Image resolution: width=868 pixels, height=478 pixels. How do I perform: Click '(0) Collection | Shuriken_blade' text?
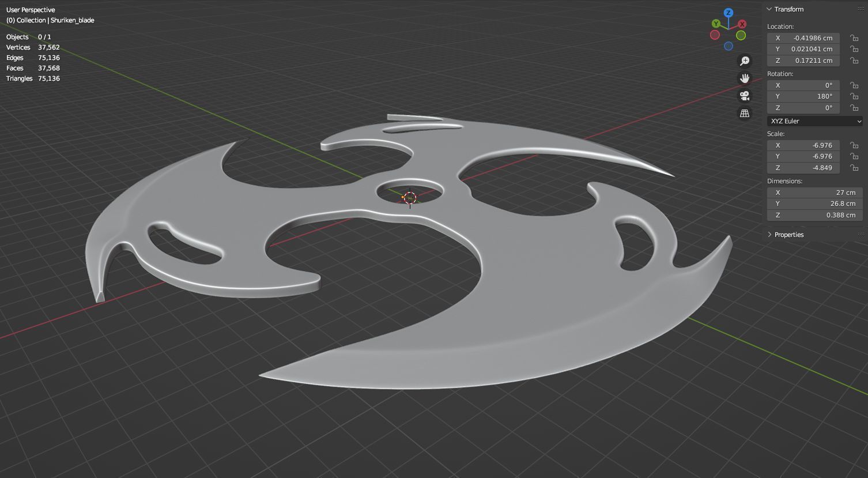click(x=50, y=20)
